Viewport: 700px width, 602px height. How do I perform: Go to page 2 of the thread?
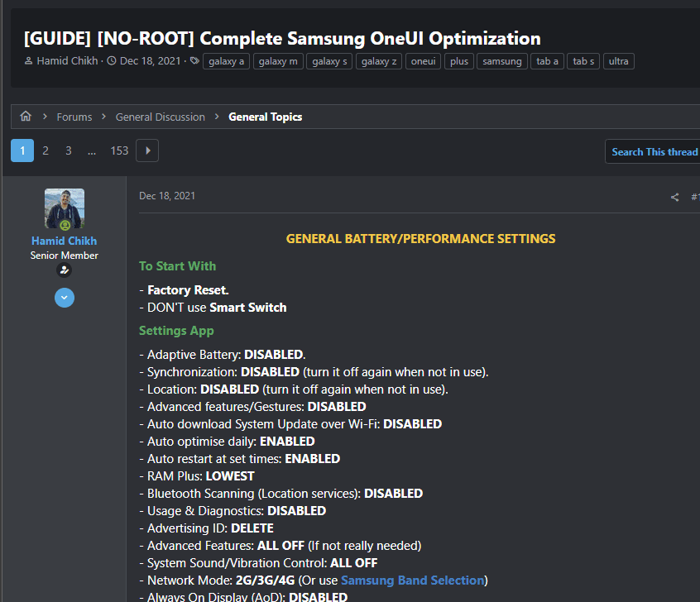point(46,150)
